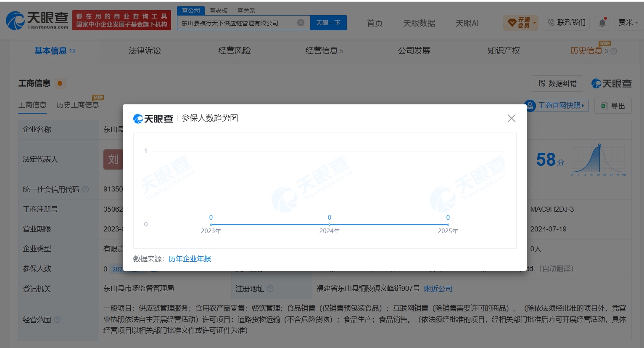Switch to the 知识产权 tab

pyautogui.click(x=504, y=51)
